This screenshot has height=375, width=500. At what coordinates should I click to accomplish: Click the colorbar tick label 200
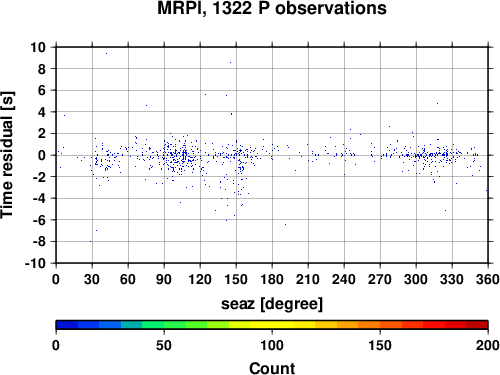click(488, 345)
